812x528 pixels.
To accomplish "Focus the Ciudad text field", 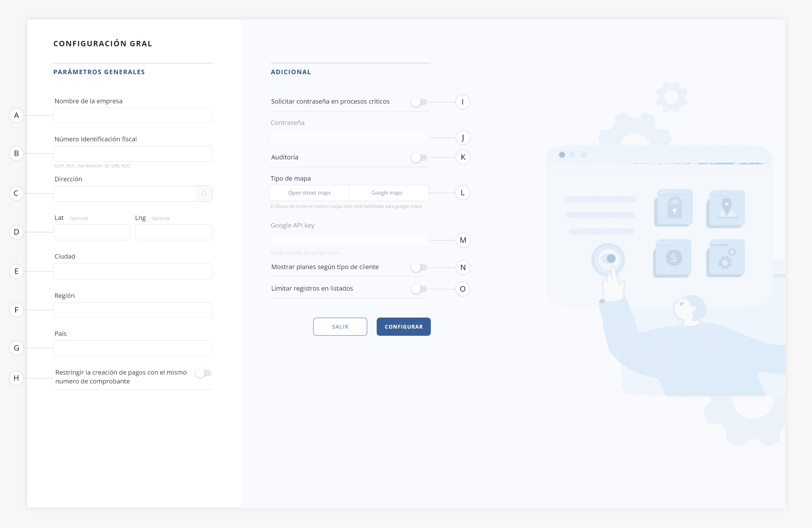I will (133, 271).
